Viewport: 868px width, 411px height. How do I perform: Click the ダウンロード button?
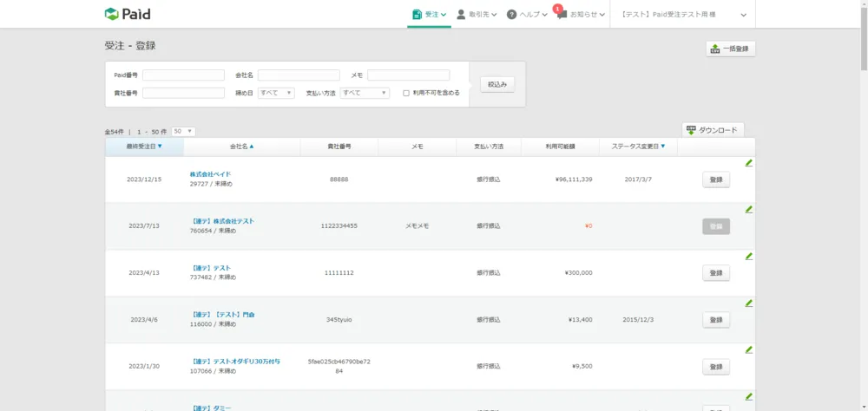pyautogui.click(x=713, y=130)
